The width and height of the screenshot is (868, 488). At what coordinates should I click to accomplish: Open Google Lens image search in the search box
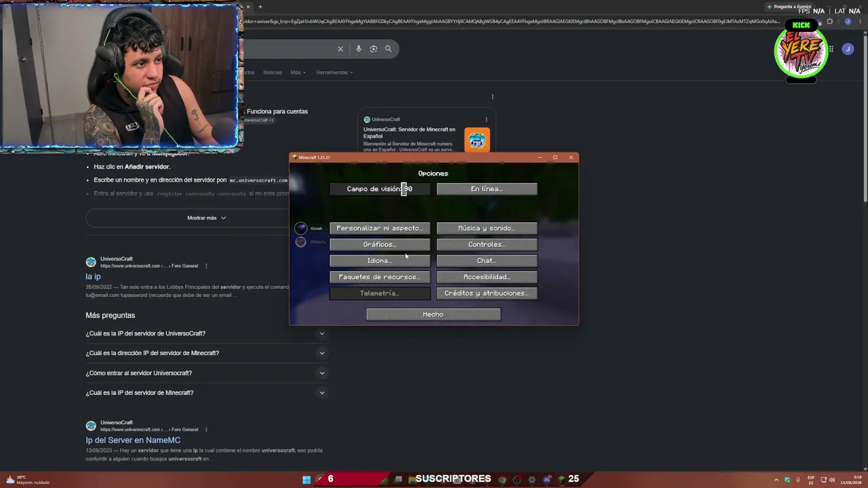[x=374, y=49]
